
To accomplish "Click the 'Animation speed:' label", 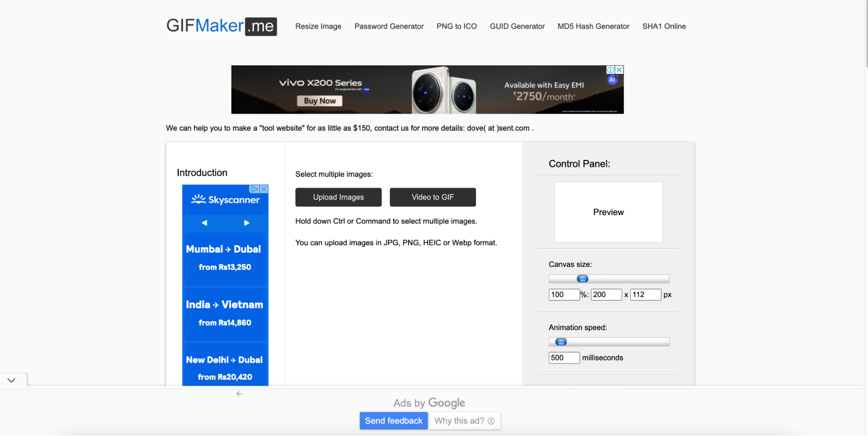I will 578,327.
